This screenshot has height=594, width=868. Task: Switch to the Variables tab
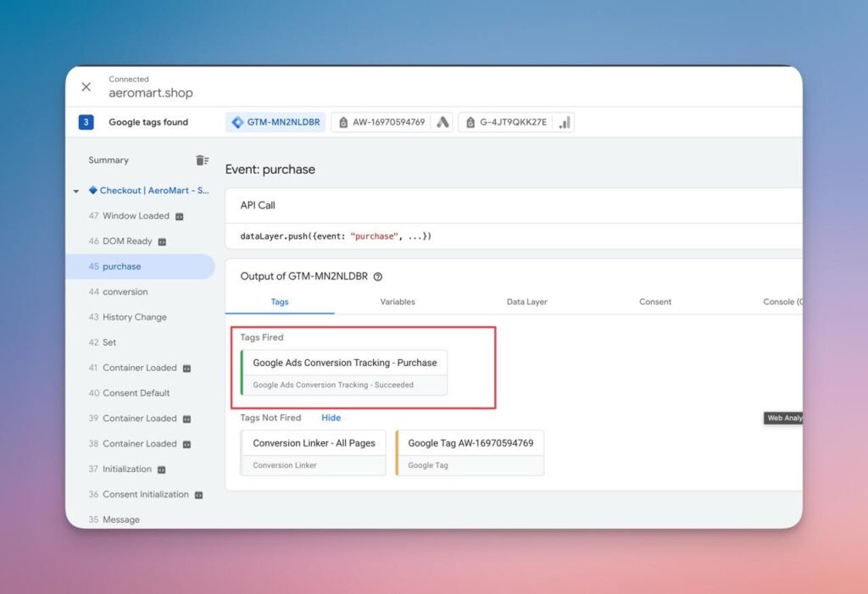tap(398, 302)
